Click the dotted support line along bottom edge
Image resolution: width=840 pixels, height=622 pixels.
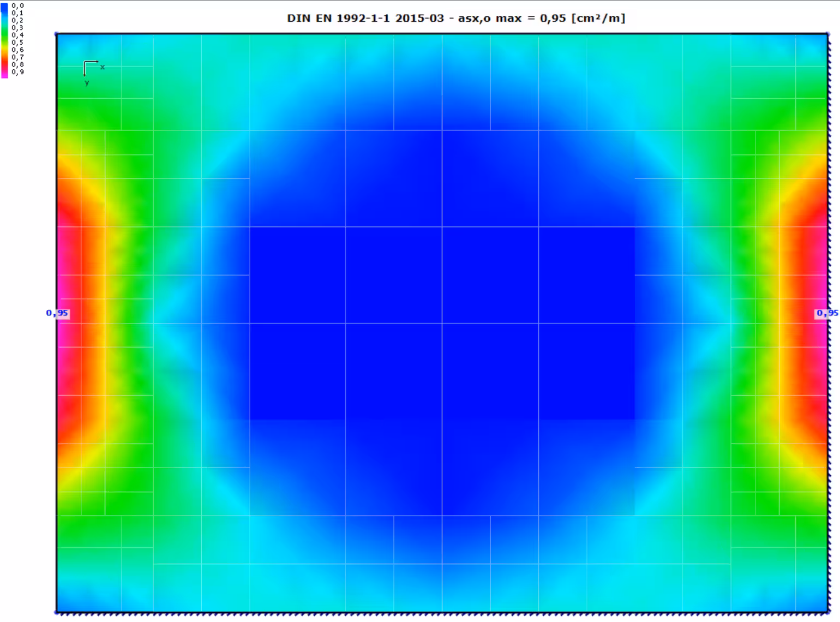pos(442,614)
